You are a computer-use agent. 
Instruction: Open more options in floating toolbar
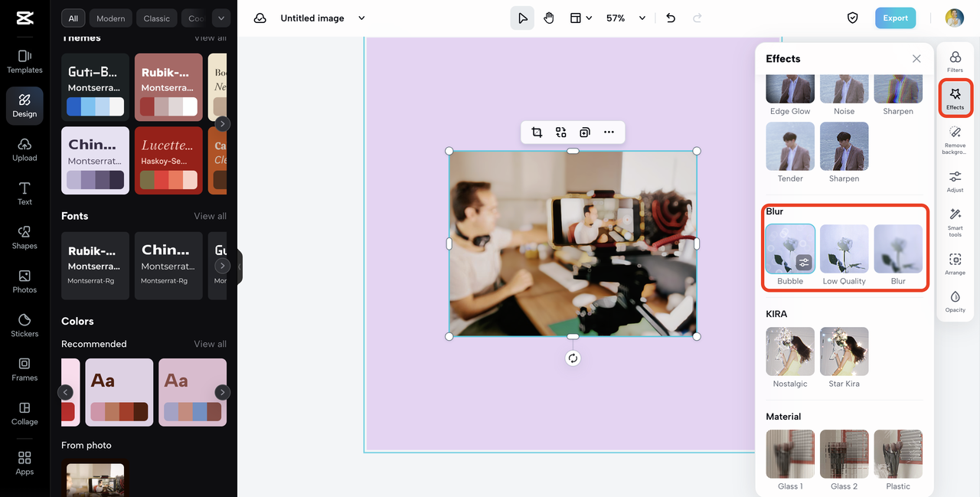[x=609, y=132]
